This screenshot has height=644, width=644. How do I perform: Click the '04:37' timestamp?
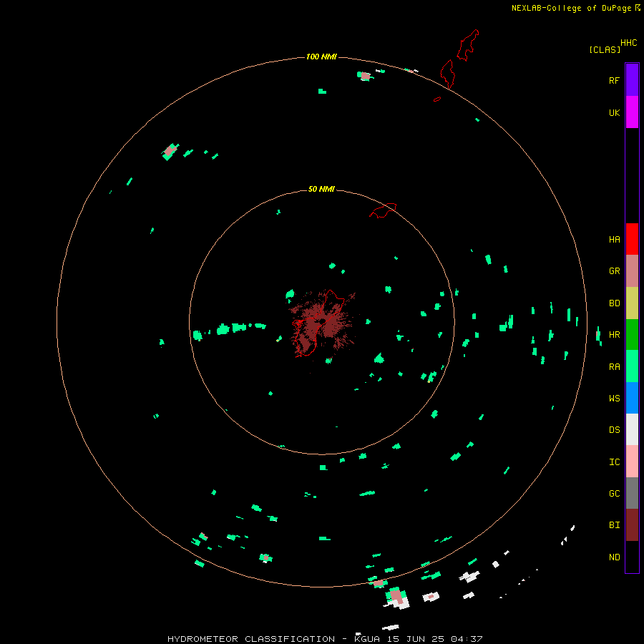point(467,639)
